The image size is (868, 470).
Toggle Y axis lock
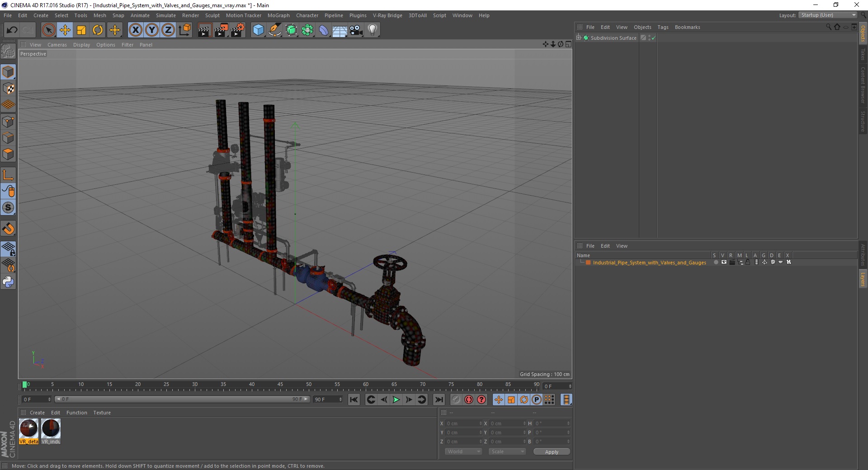click(152, 30)
